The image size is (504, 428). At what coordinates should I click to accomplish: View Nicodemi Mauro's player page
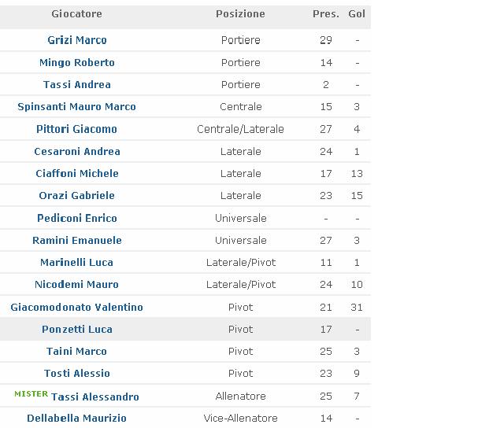[x=77, y=284]
